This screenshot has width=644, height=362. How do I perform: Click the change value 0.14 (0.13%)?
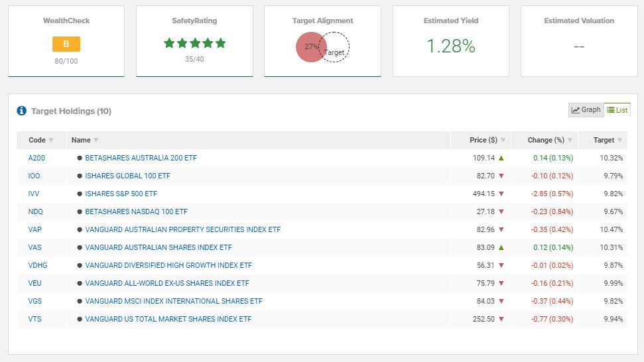point(553,158)
